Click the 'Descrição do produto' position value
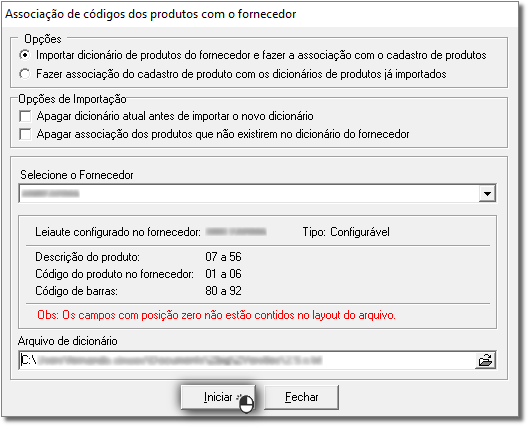This screenshot has width=528, height=429. pos(223,257)
